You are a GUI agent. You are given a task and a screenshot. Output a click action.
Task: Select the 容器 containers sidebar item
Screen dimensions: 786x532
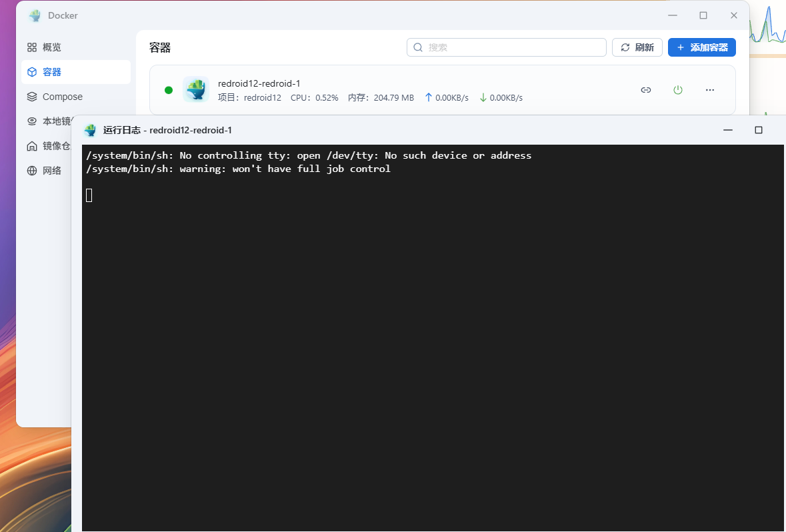tap(76, 72)
